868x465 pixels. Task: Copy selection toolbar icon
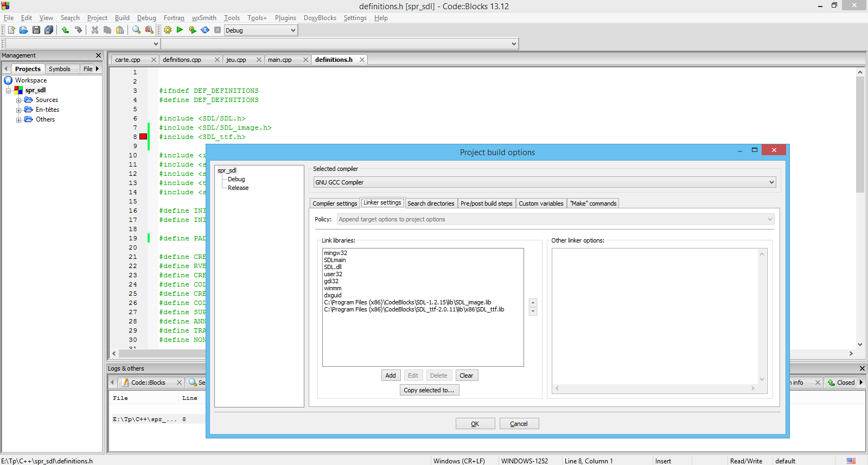pos(107,30)
